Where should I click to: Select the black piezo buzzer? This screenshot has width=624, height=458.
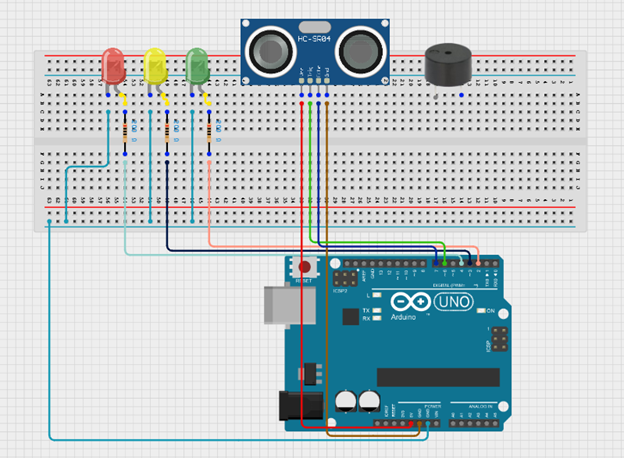(448, 65)
